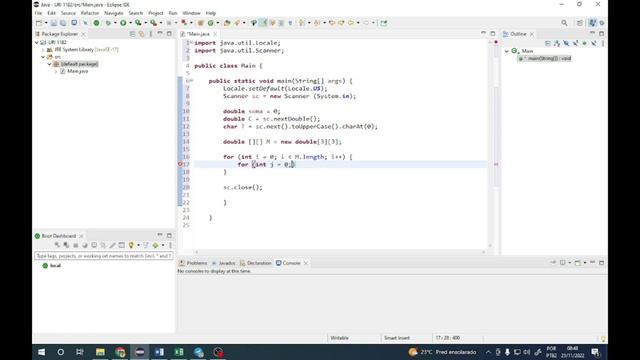Switch to the Problems tab

coord(193,263)
